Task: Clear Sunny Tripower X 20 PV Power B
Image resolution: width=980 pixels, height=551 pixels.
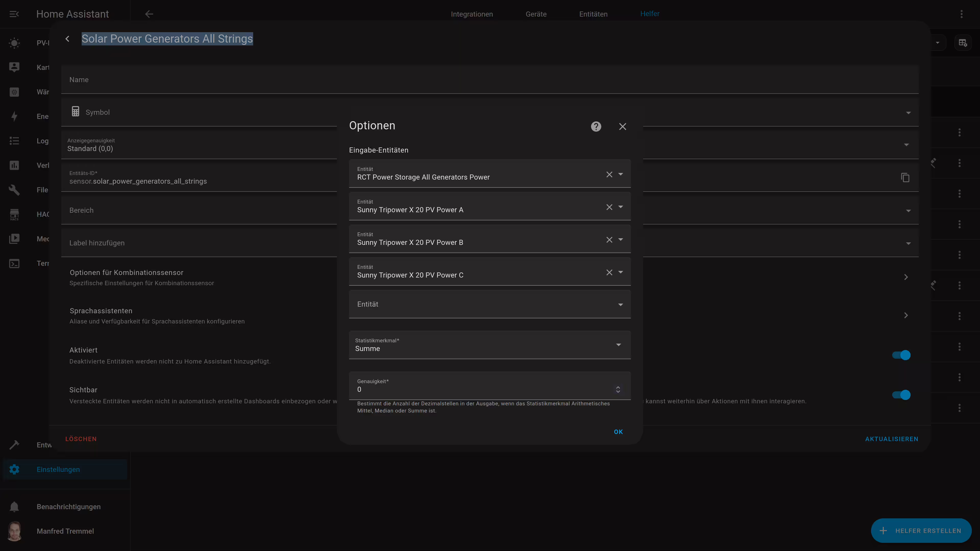Action: (x=609, y=240)
